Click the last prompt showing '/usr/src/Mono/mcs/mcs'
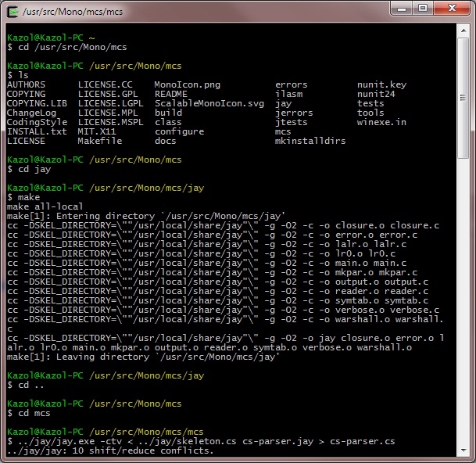The image size is (476, 463). 106,432
